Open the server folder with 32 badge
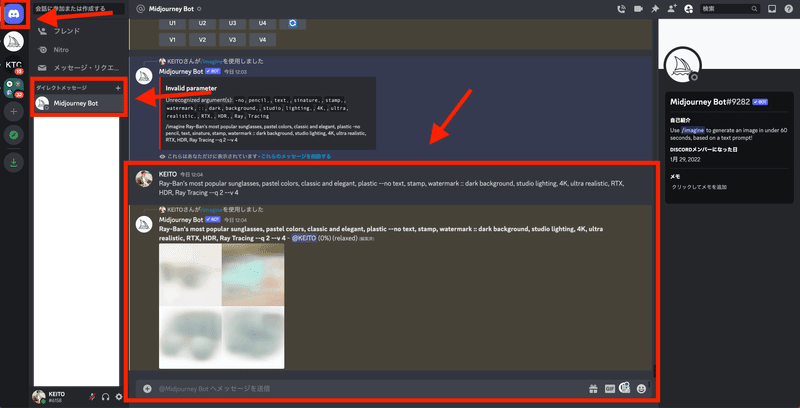Screen dimensions: 800x408 click(x=14, y=88)
